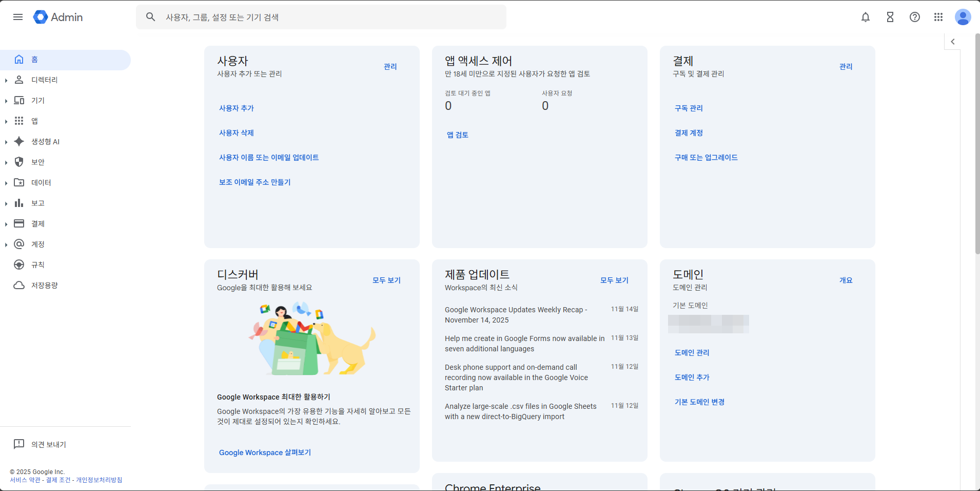980x491 pixels.
Task: Expand the 계정 tree arrow
Action: pos(6,244)
